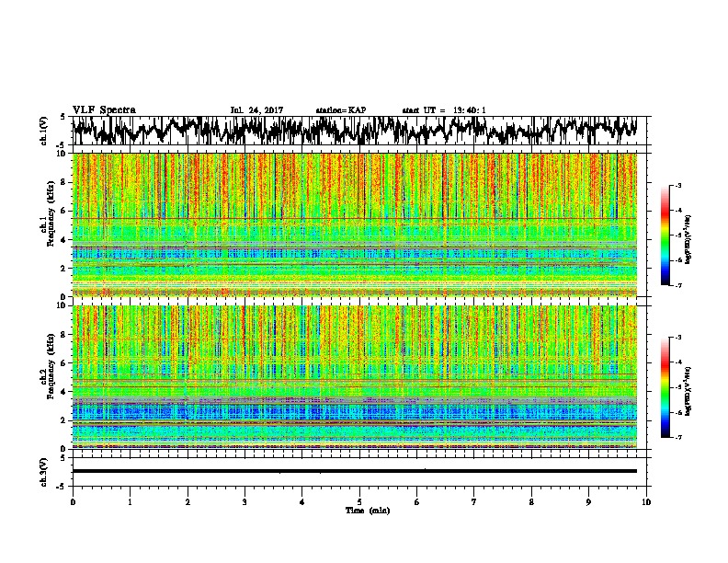Click the ch.1 color bar log(PSD) label
Viewport: 728px width, 563px height.
coord(688,239)
